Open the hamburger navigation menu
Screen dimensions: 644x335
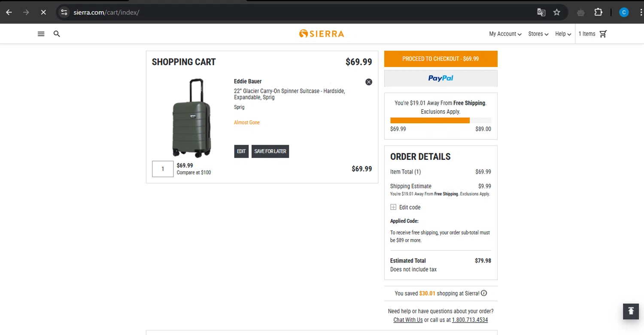coord(41,34)
